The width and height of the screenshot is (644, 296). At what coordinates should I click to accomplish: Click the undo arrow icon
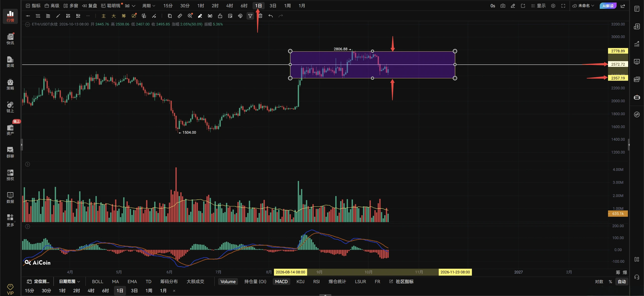click(270, 16)
